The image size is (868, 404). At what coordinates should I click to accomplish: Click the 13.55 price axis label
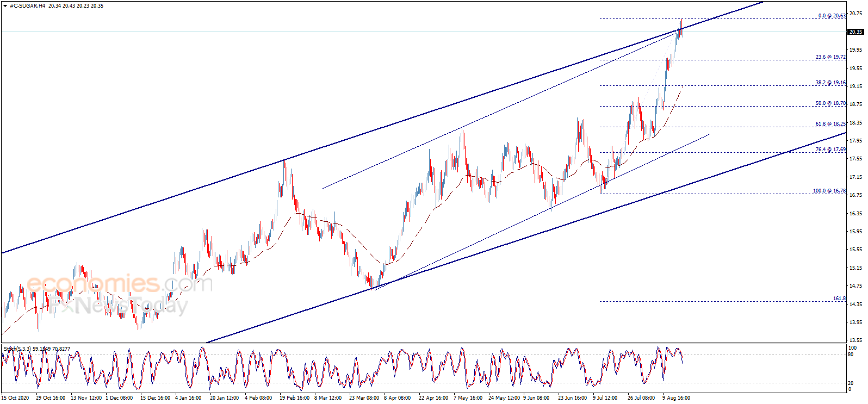pyautogui.click(x=856, y=340)
